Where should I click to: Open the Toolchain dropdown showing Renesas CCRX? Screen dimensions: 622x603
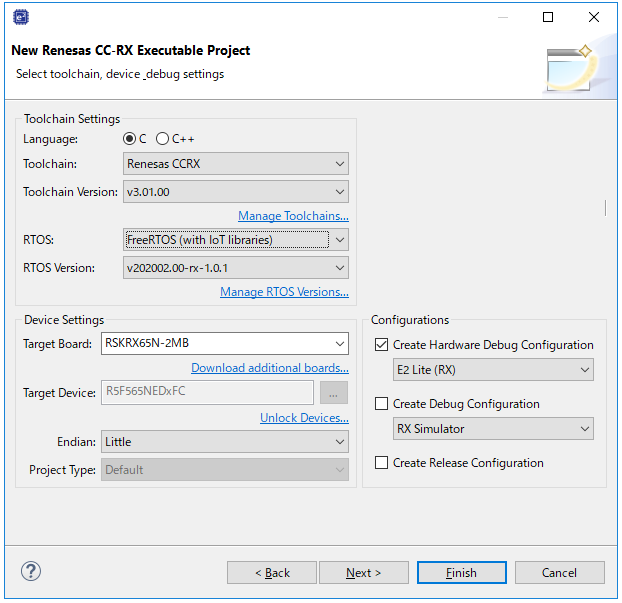pos(236,163)
